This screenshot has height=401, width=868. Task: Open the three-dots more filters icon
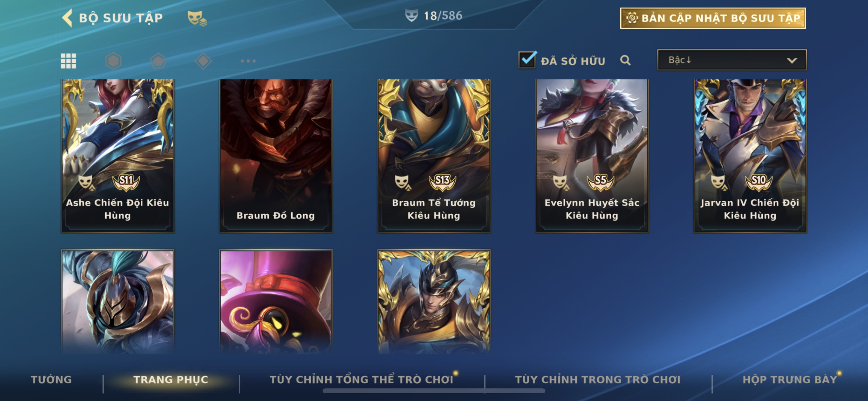(248, 61)
